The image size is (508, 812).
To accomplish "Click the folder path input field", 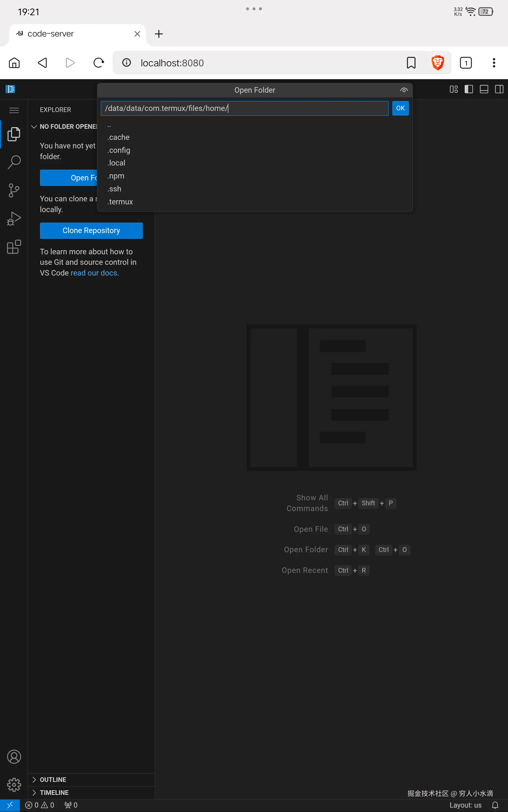I will click(245, 108).
